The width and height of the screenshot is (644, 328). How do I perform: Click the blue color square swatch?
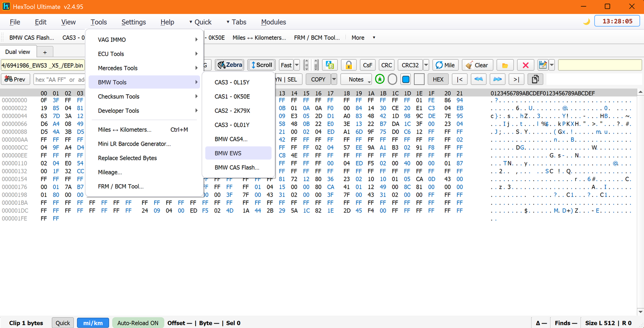click(x=406, y=79)
